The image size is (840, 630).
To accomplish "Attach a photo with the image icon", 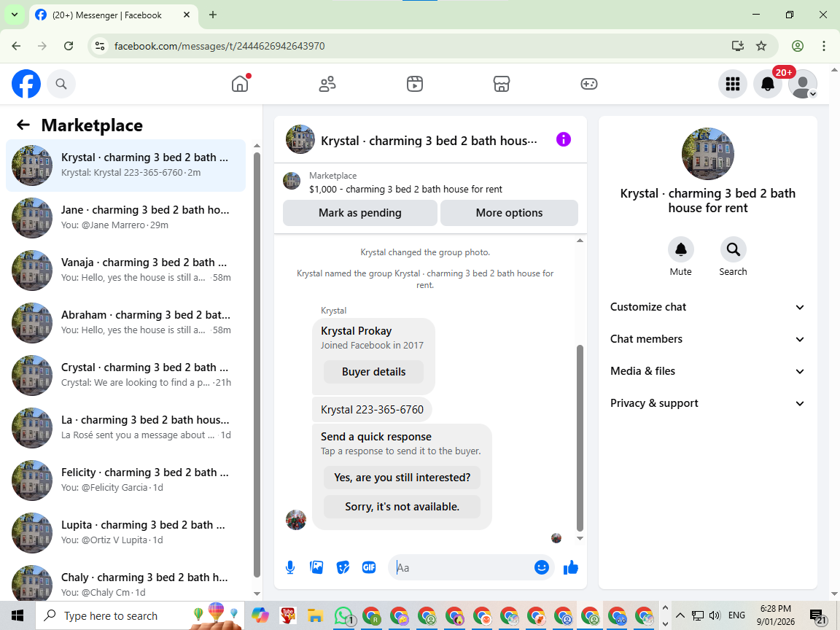I will pos(316,567).
